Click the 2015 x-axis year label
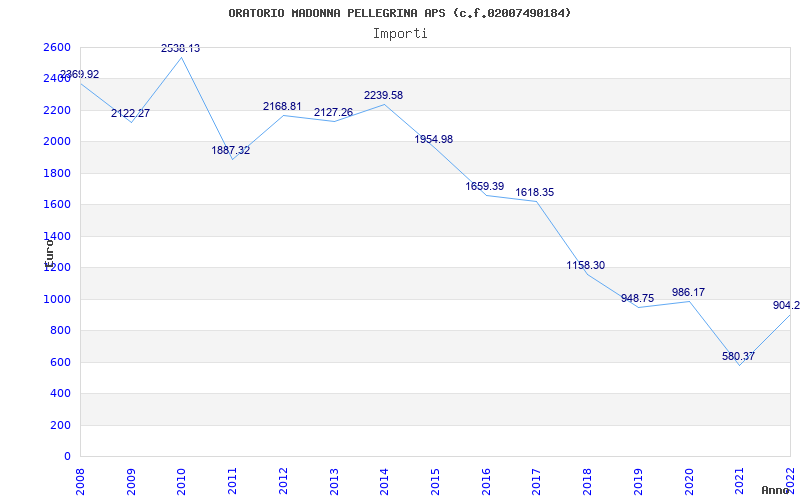 [x=435, y=482]
